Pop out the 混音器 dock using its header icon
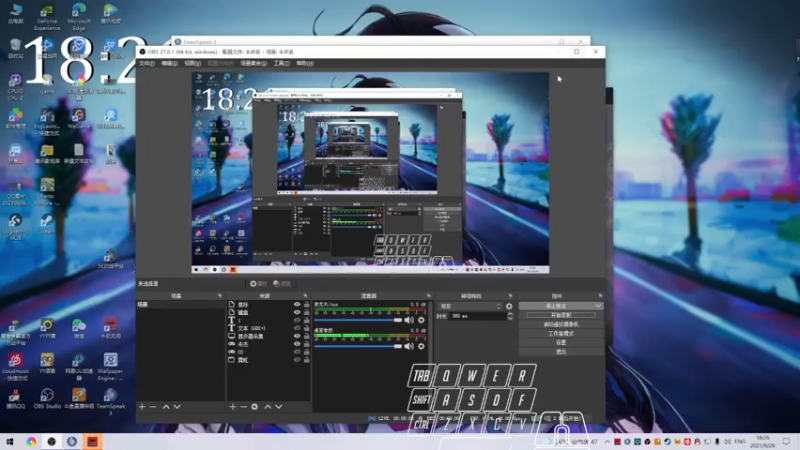800x450 pixels. (x=428, y=296)
